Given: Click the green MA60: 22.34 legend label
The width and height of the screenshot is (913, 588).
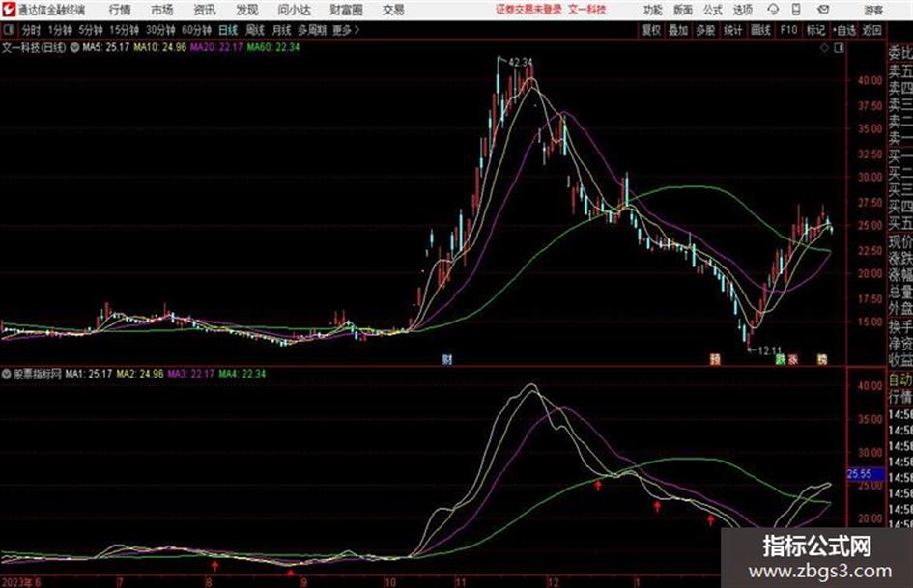Looking at the screenshot, I should 273,47.
